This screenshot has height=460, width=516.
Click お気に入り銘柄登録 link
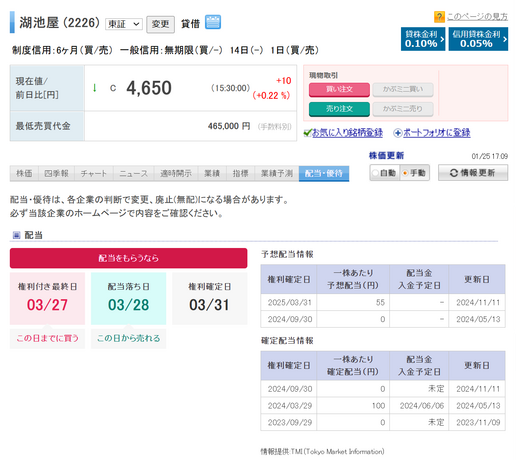coord(347,133)
